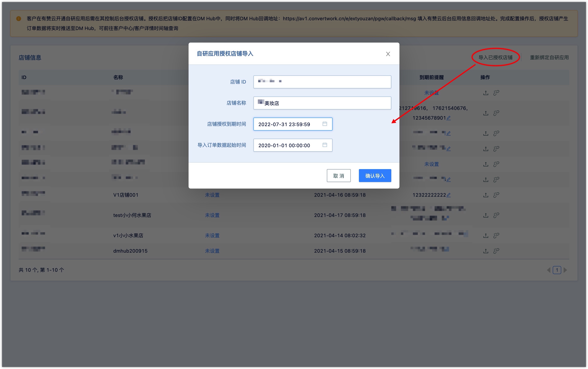The image size is (588, 369).
Task: Click upload icon in dmhub200915 row
Action: [x=486, y=251]
